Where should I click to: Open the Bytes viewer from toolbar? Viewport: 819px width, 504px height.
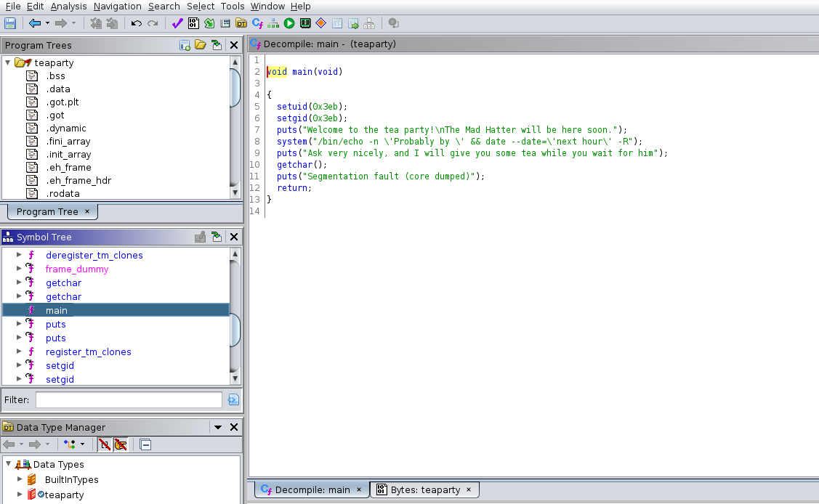coord(193,23)
